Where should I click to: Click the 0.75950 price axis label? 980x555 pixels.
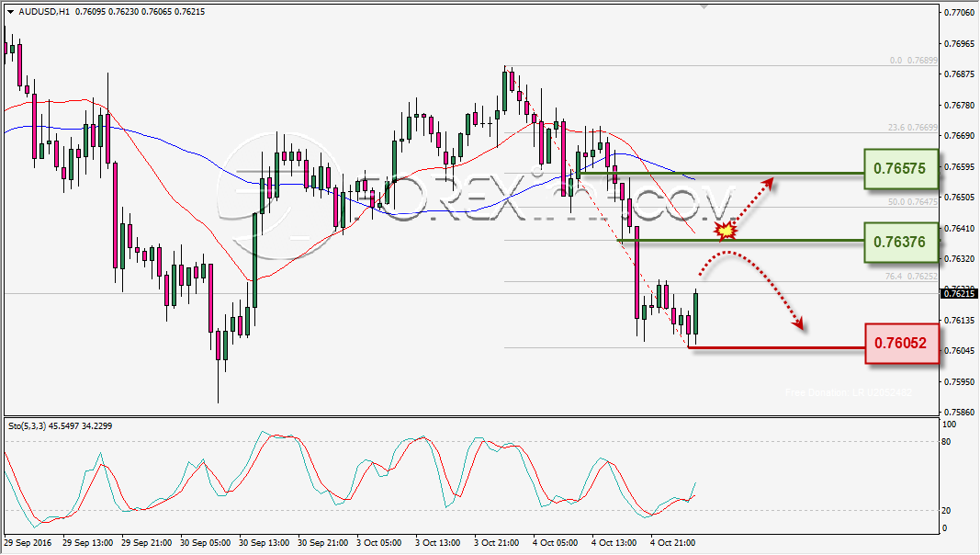(x=960, y=382)
